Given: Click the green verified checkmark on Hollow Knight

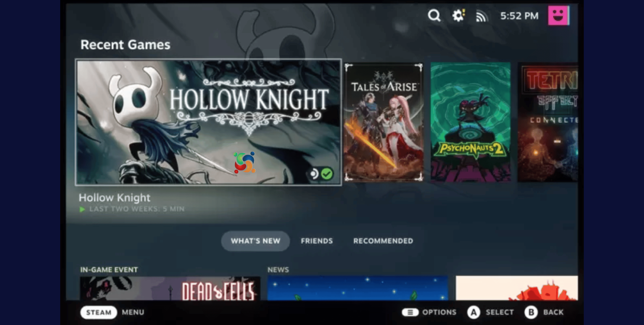Looking at the screenshot, I should (327, 174).
